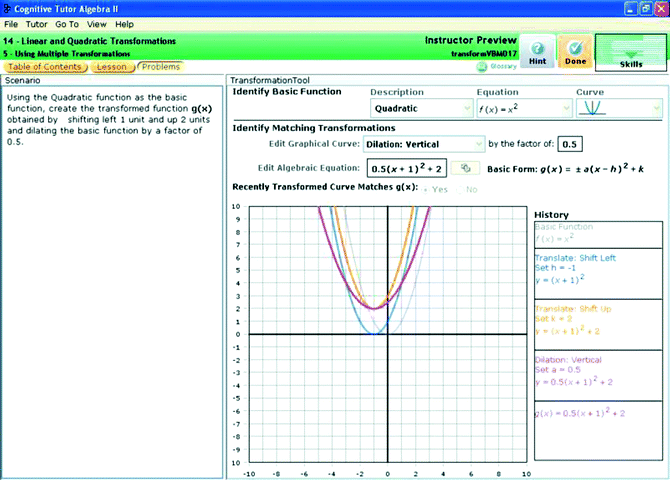Click the 'Identify Basic Function' heading

[x=287, y=91]
